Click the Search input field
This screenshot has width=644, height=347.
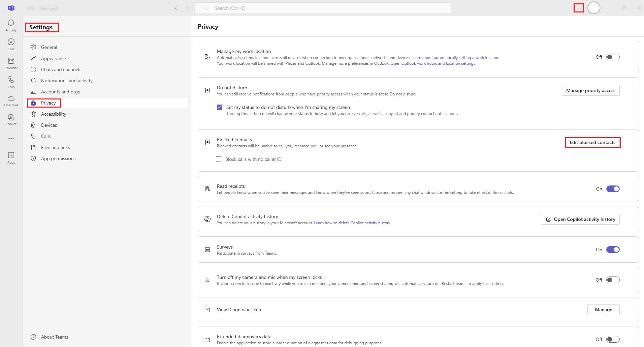(322, 8)
